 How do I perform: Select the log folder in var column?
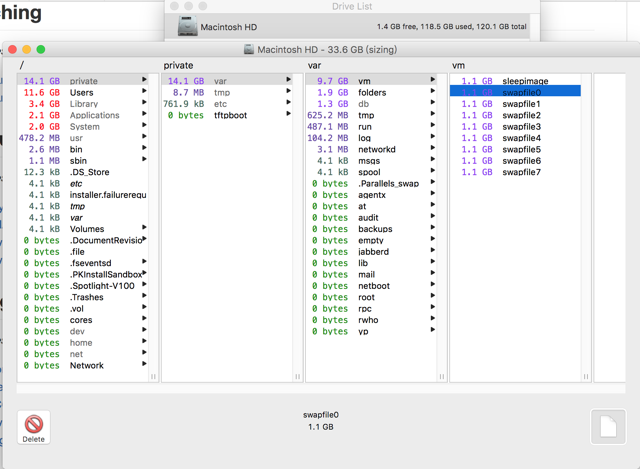coord(371,138)
